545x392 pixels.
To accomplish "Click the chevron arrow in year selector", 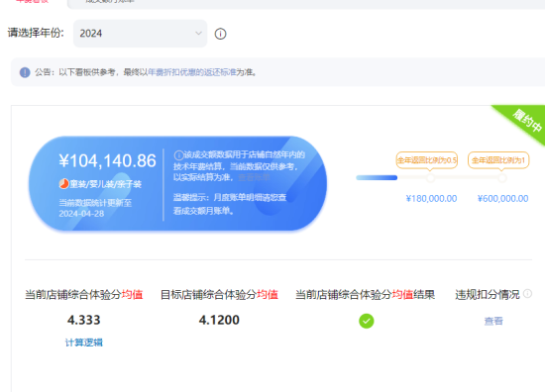I will pyautogui.click(x=198, y=34).
